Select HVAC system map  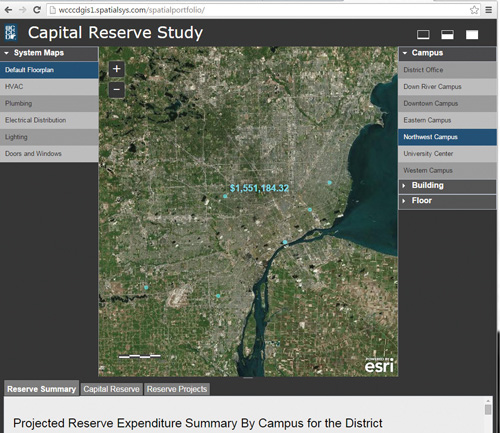coord(49,87)
